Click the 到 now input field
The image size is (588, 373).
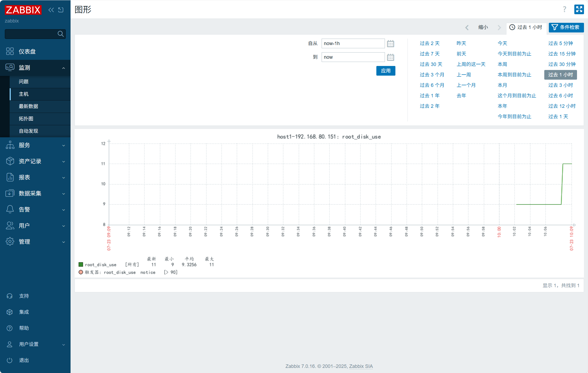pos(353,57)
